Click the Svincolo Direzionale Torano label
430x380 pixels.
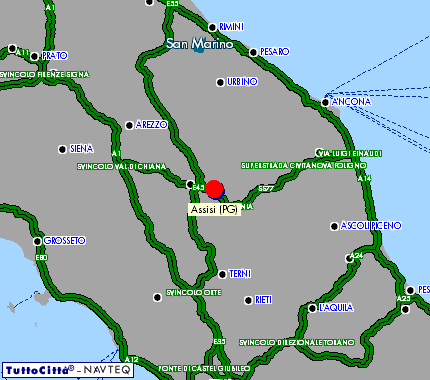click(297, 342)
